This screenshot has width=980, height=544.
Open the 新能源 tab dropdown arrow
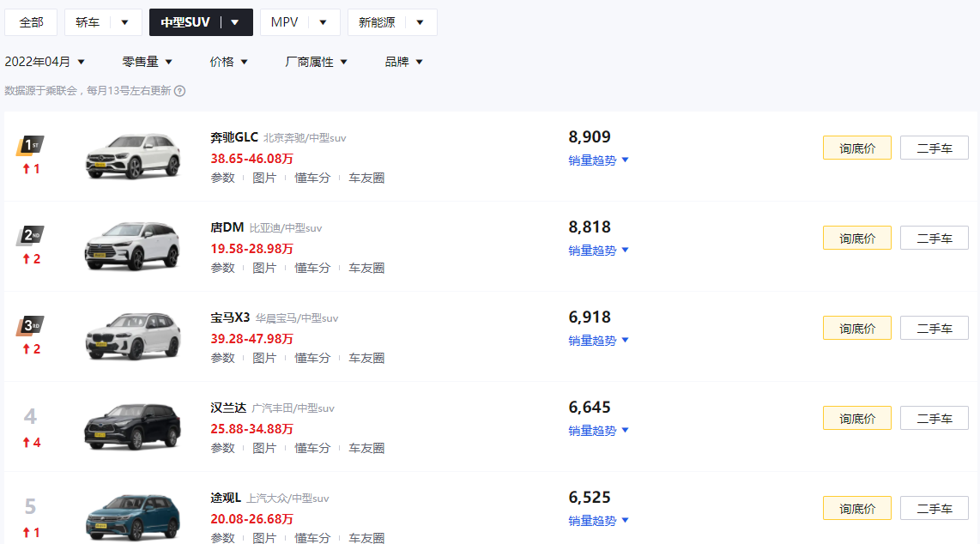point(420,22)
